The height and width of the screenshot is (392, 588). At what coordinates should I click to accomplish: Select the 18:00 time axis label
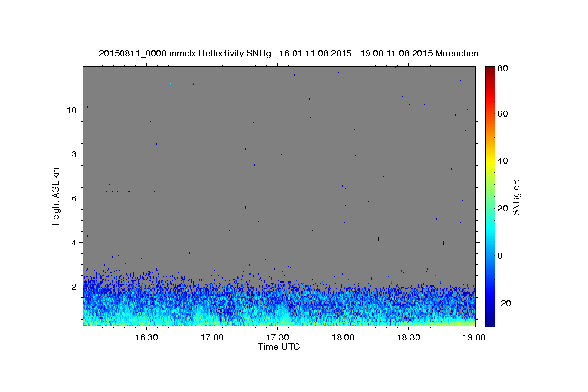(x=343, y=337)
